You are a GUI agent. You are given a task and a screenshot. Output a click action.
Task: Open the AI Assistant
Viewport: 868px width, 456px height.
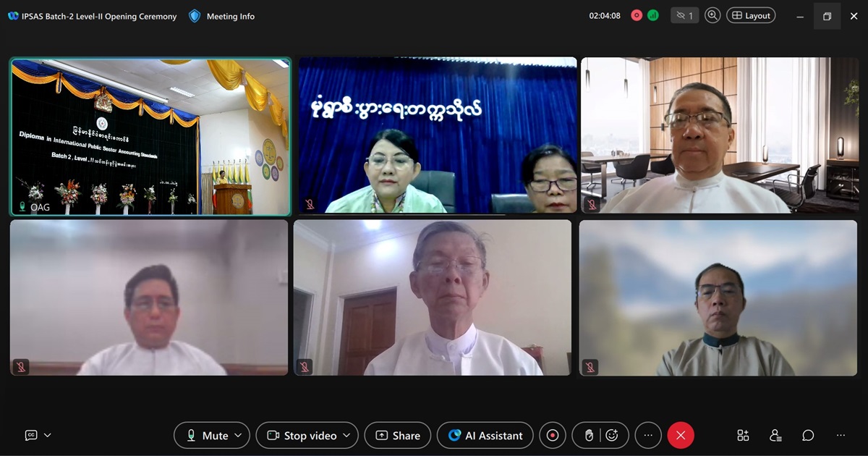(x=485, y=435)
